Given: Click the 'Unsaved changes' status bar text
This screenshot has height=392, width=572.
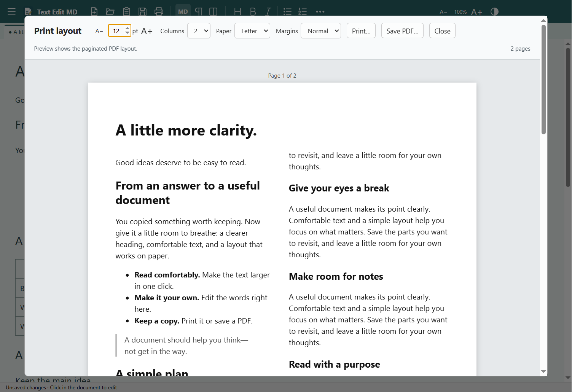Looking at the screenshot, I should tap(26, 388).
